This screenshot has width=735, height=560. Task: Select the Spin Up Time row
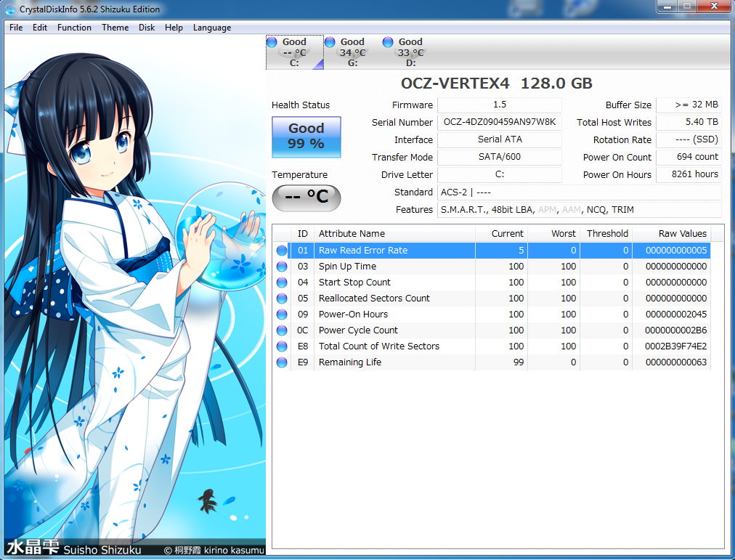pos(492,267)
